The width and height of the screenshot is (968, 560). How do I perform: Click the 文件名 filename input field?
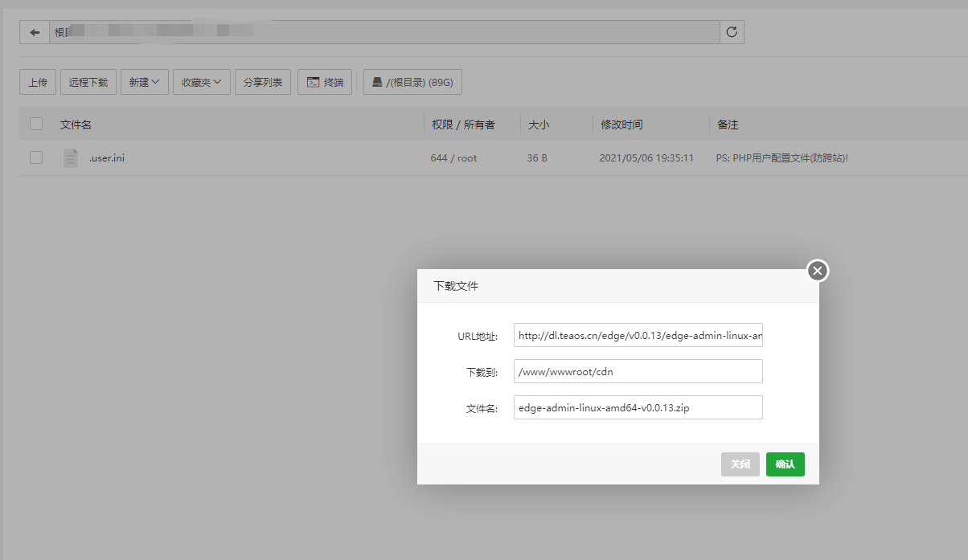pos(638,407)
